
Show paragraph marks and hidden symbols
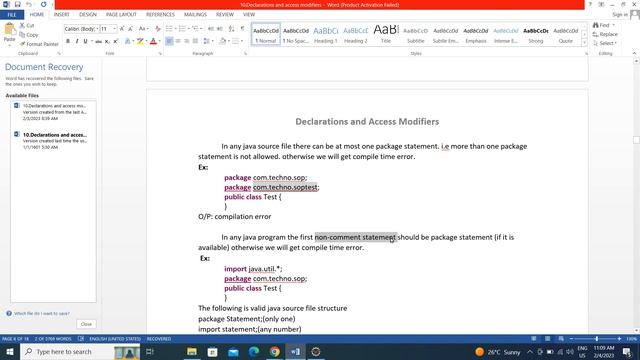point(242,29)
